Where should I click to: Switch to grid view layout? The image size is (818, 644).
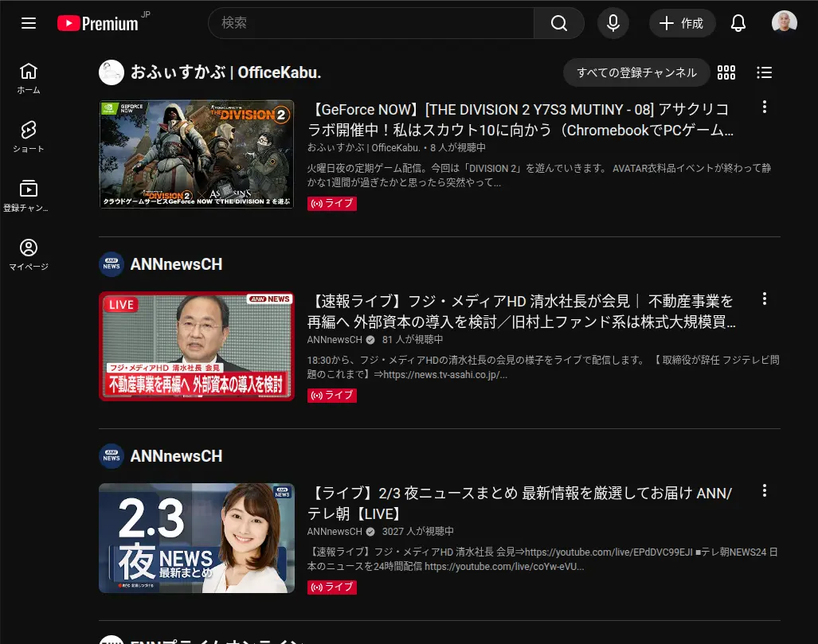[x=726, y=72]
